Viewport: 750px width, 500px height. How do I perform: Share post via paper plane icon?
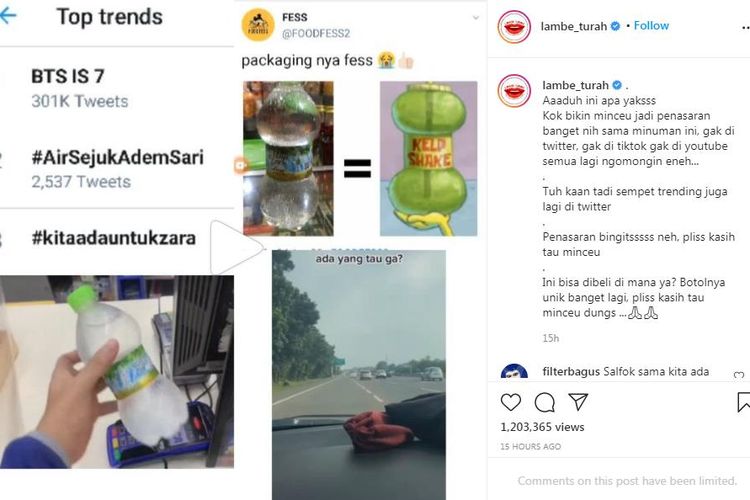[x=578, y=402]
